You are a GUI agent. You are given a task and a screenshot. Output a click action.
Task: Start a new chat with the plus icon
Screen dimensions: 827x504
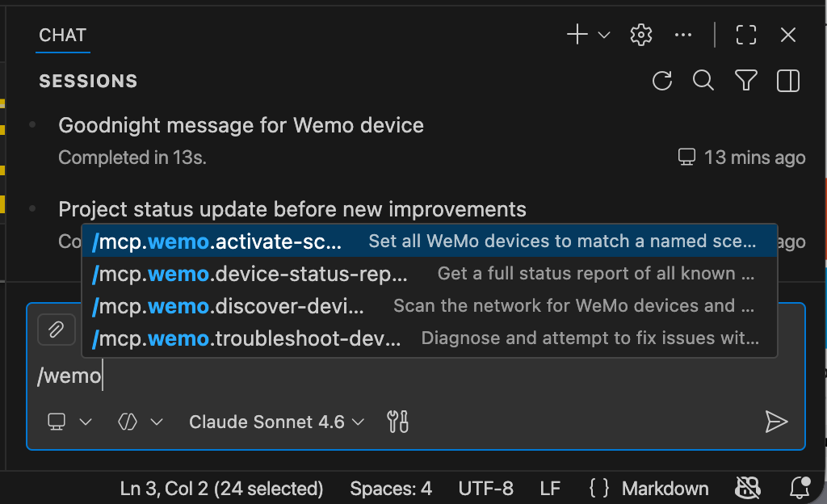click(575, 34)
